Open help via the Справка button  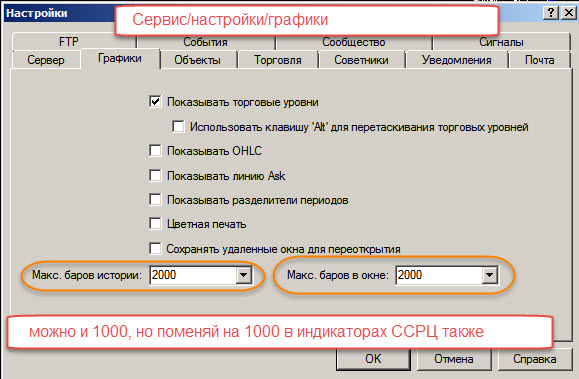pyautogui.click(x=535, y=359)
